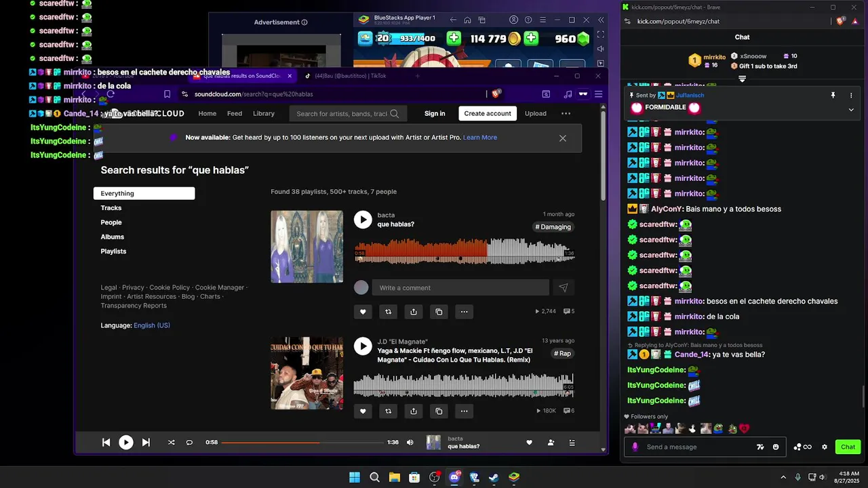
Task: Like the J.D 'El Magnate' remix track
Action: [363, 411]
